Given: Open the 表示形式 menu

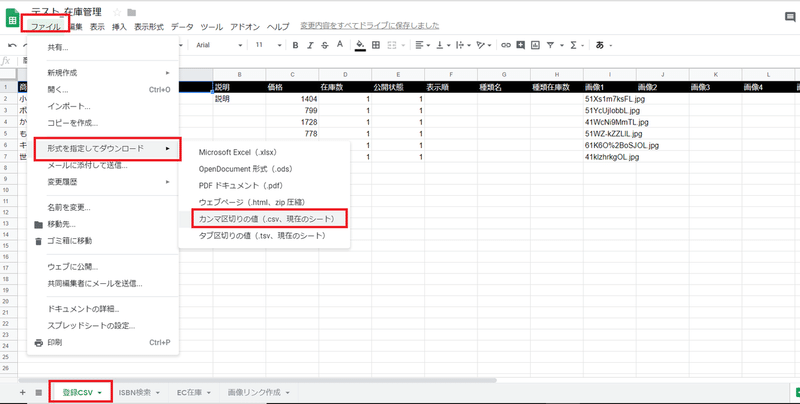Looking at the screenshot, I should point(149,27).
